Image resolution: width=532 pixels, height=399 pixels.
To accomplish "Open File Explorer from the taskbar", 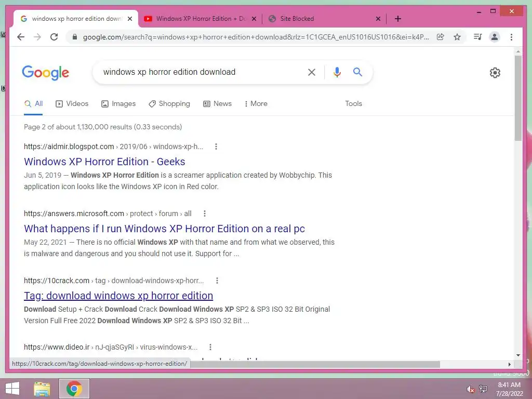I will [42, 389].
